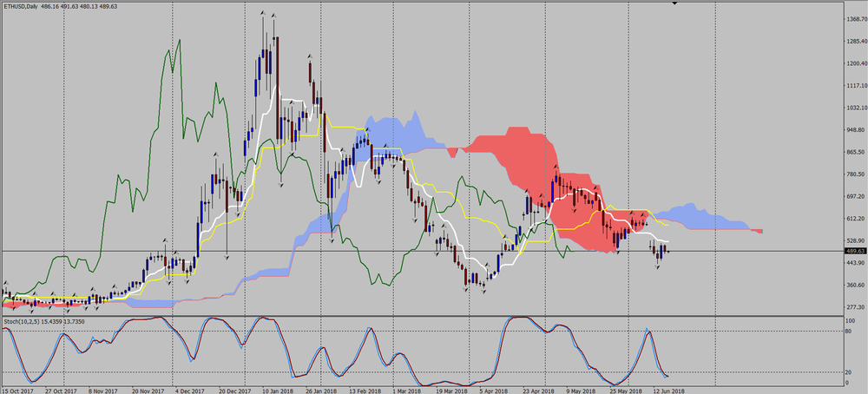Click the 1 Mar 2018 date label
The width and height of the screenshot is (868, 394).
point(406,391)
